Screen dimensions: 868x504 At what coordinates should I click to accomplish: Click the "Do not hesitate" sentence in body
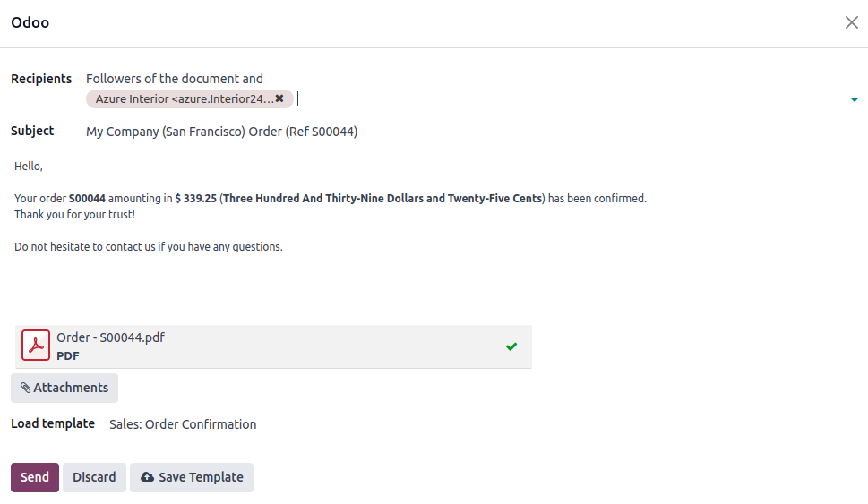(149, 246)
